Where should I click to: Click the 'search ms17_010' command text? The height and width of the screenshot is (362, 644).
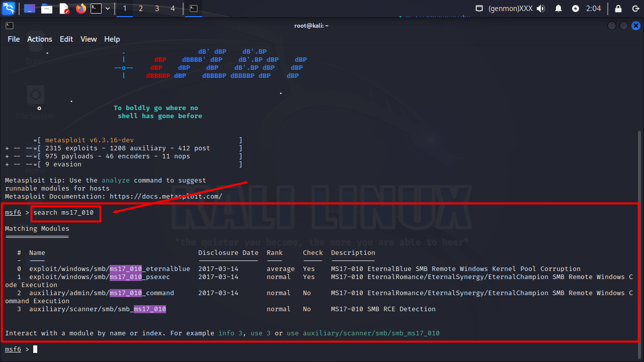[63, 213]
